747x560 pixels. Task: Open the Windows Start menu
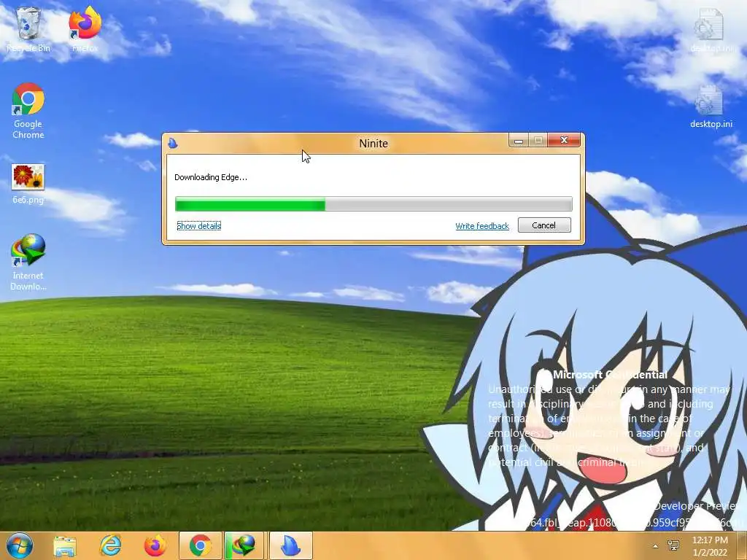(x=20, y=545)
